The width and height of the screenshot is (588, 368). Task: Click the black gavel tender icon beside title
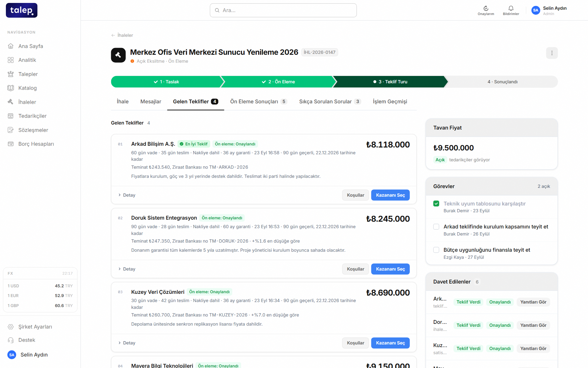118,55
